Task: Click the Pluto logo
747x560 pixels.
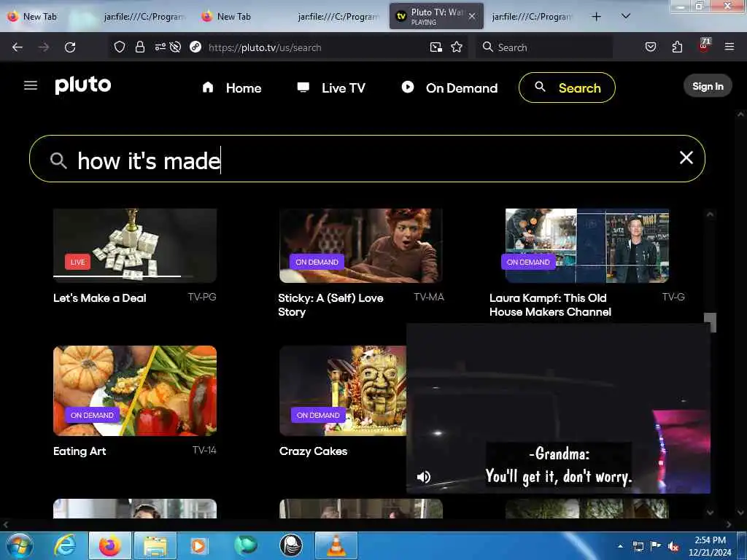Action: 83,85
